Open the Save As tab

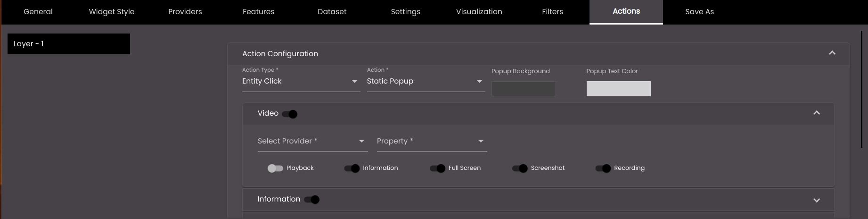click(x=700, y=12)
